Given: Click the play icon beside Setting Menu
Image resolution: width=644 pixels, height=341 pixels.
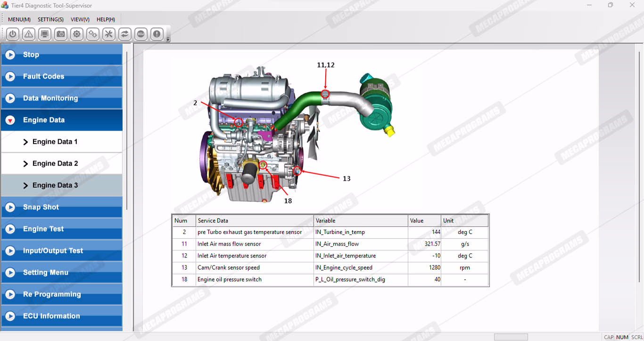Looking at the screenshot, I should [x=10, y=273].
